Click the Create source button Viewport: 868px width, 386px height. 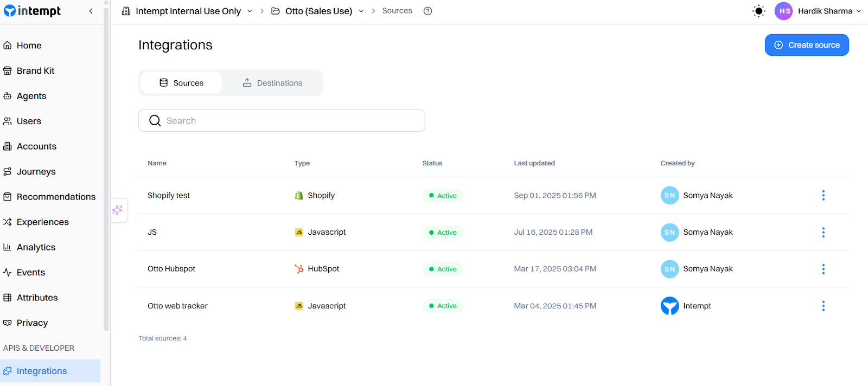coord(807,45)
